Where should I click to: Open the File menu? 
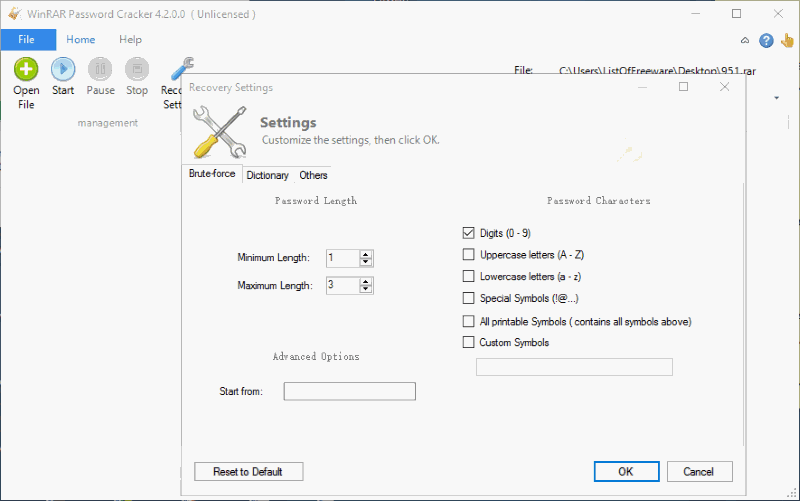pyautogui.click(x=28, y=39)
